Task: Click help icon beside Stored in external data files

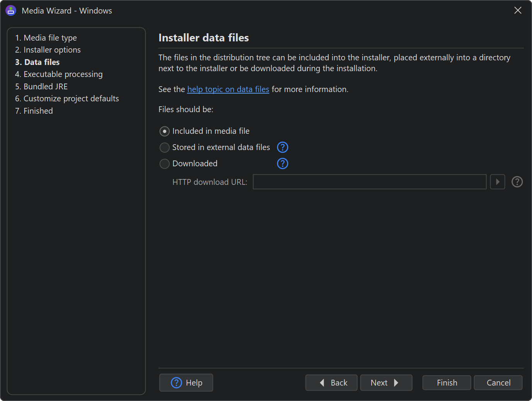Action: (x=283, y=147)
